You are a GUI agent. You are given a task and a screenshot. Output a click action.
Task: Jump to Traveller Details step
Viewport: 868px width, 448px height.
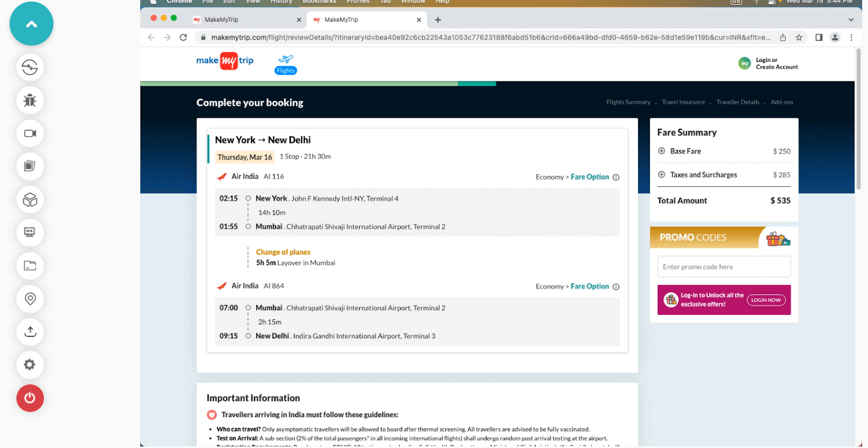(738, 102)
